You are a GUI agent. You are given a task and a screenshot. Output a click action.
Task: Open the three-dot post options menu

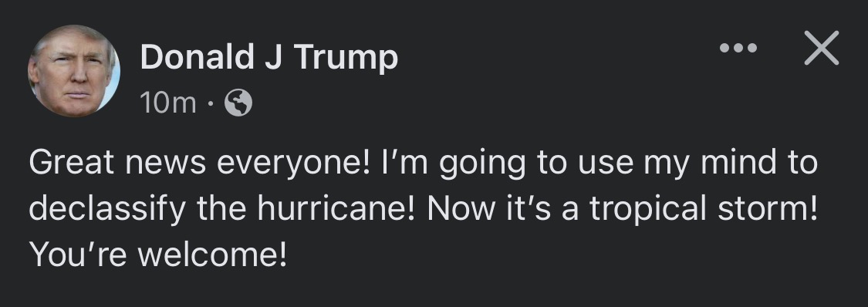[x=738, y=48]
